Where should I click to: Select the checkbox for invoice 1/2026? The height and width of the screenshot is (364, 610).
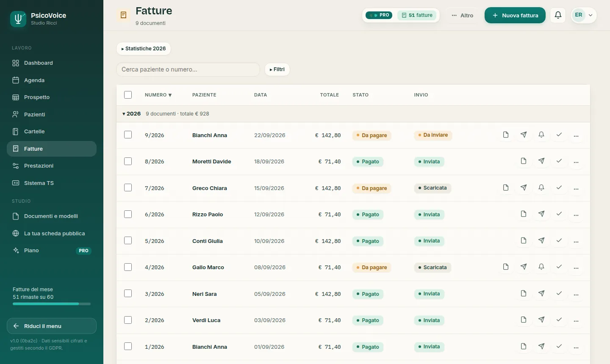(x=128, y=346)
